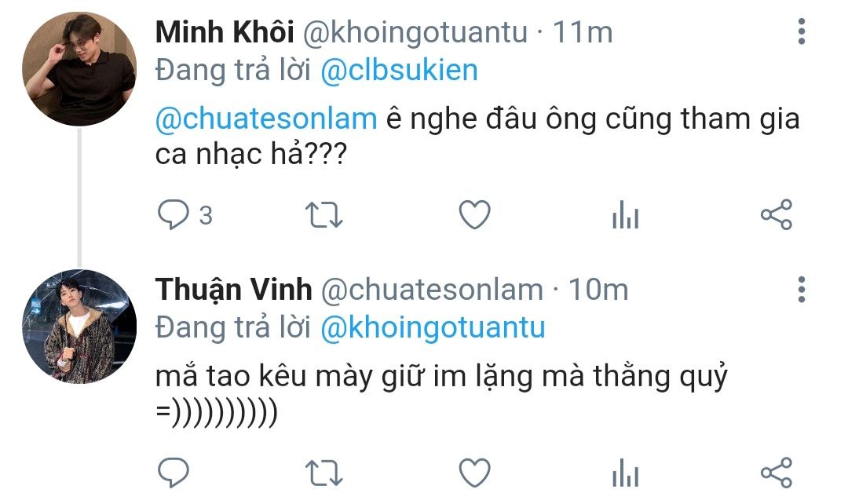Viewport: 848px width, 504px height.
Task: Open the @clbsukien mention link
Action: 399,71
